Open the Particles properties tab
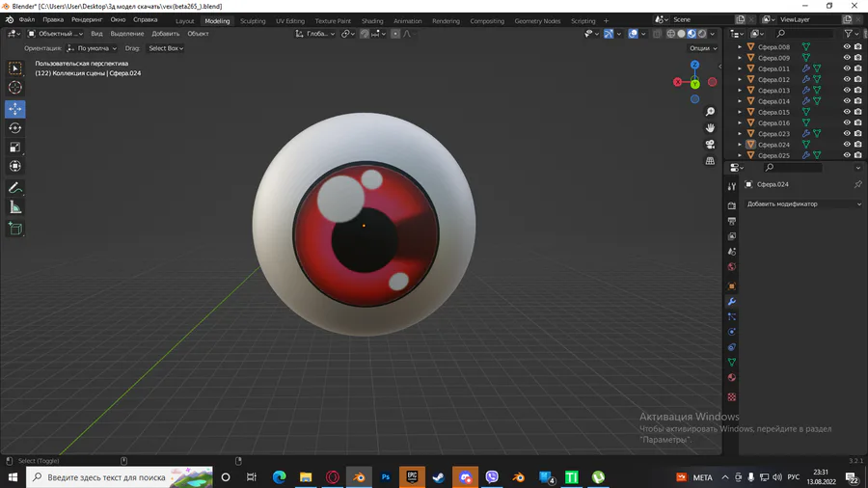 (732, 316)
